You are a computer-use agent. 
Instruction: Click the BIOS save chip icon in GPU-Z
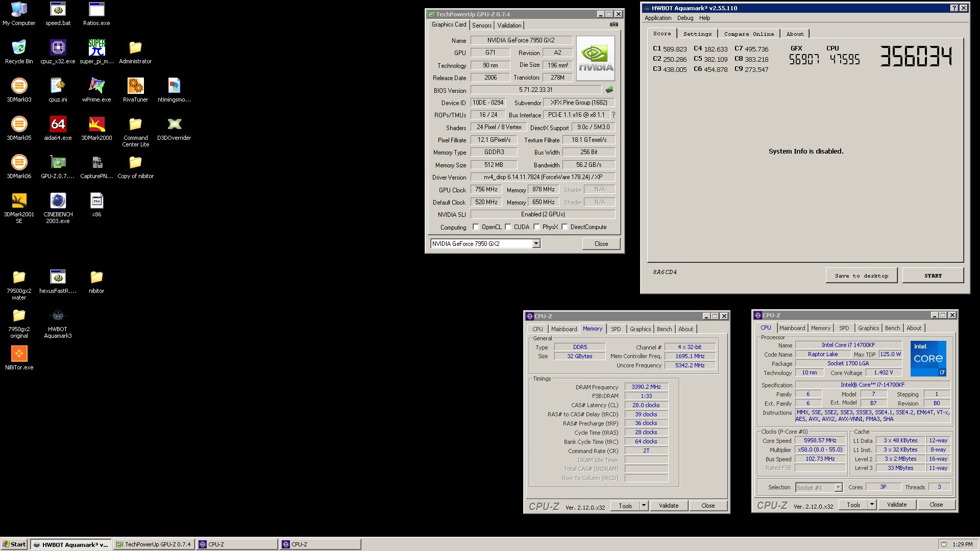(609, 90)
